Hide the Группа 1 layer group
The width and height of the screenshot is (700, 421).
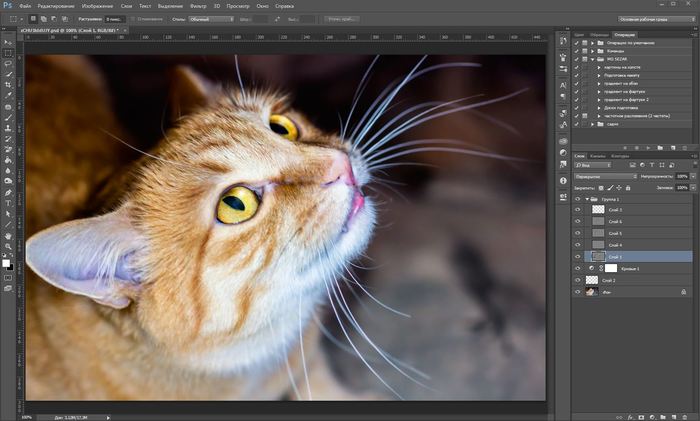[578, 198]
